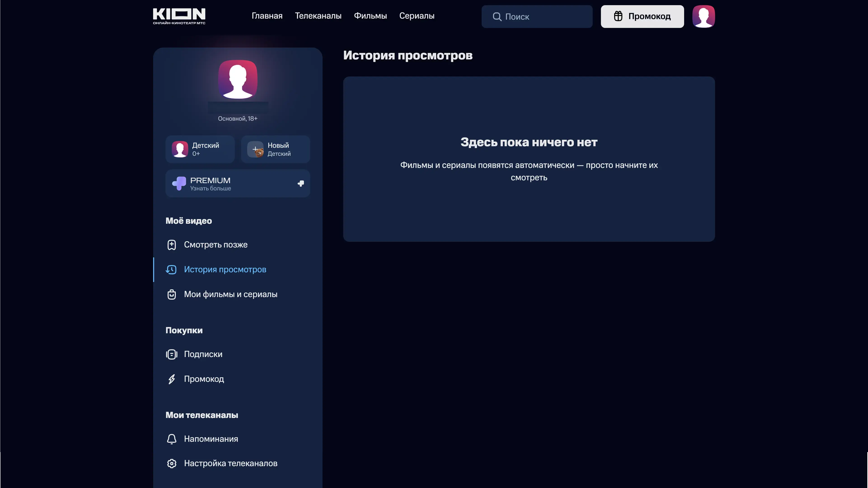Click the gear icon for Настройка телеканалов

click(171, 463)
